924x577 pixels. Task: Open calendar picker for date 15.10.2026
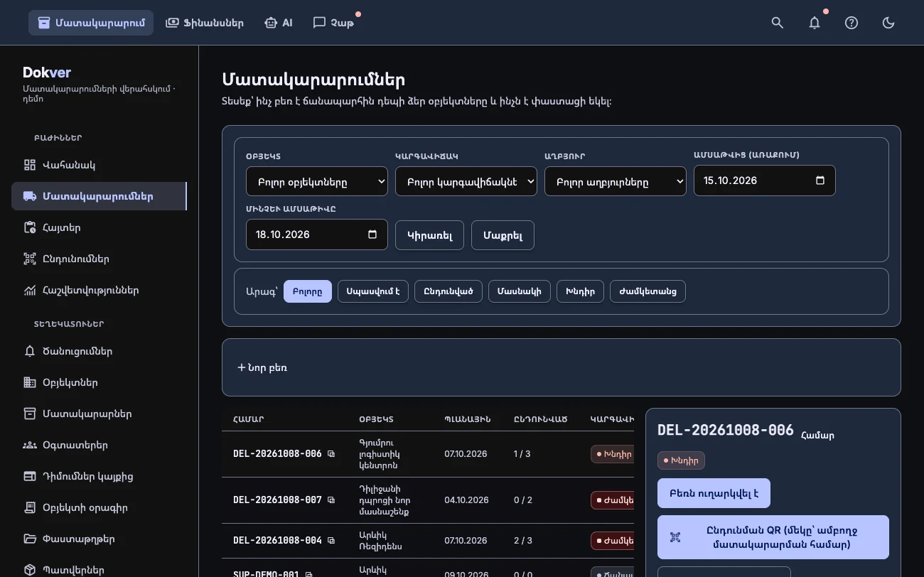coord(820,180)
